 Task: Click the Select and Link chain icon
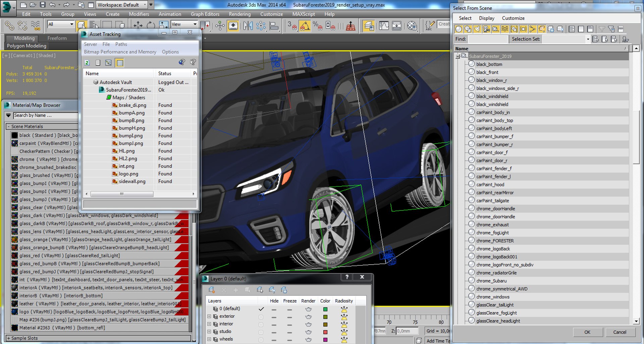pos(9,25)
